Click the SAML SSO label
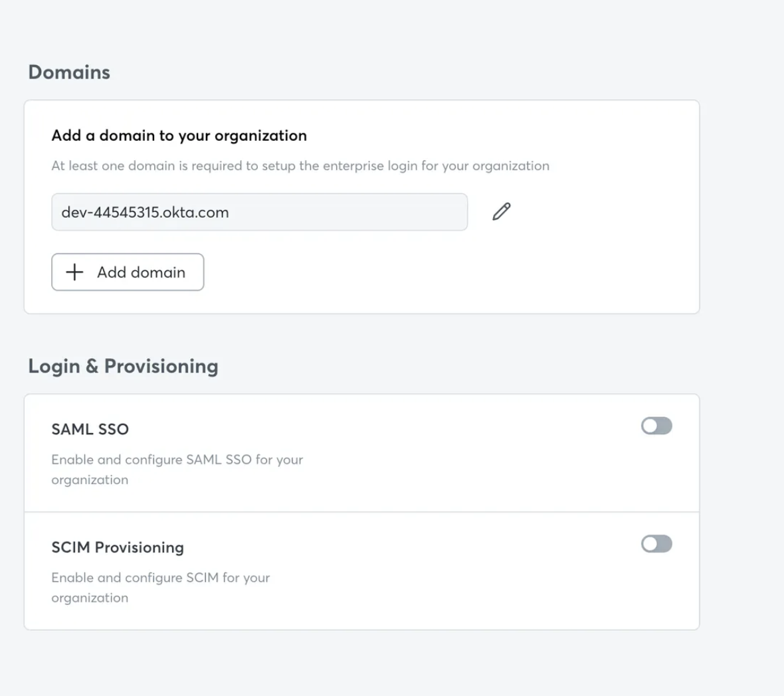The image size is (784, 696). point(90,430)
